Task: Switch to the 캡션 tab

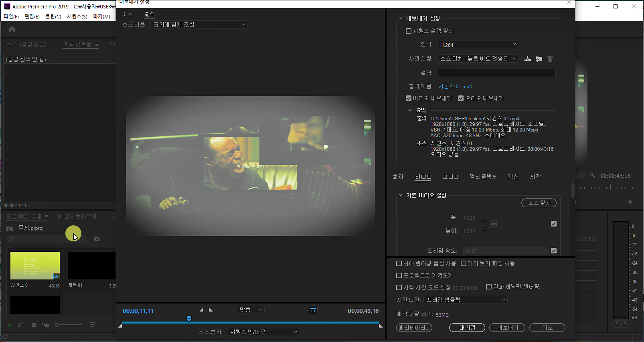Action: (513, 177)
